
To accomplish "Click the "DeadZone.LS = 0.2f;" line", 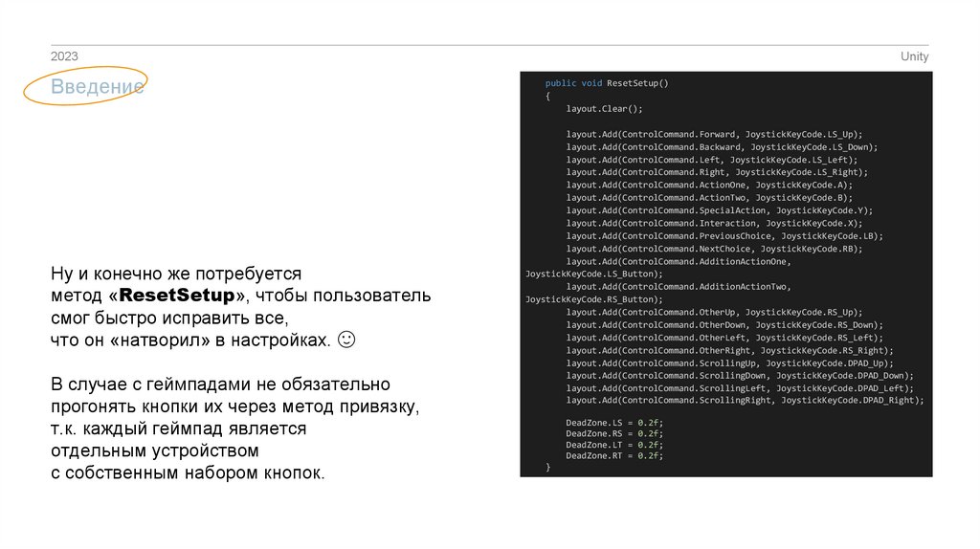I will (x=613, y=422).
